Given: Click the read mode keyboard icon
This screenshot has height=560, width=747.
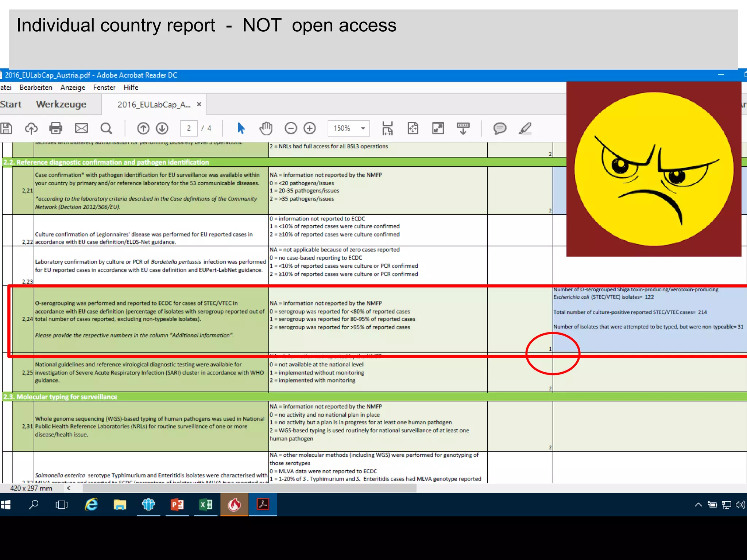Looking at the screenshot, I should click(463, 128).
